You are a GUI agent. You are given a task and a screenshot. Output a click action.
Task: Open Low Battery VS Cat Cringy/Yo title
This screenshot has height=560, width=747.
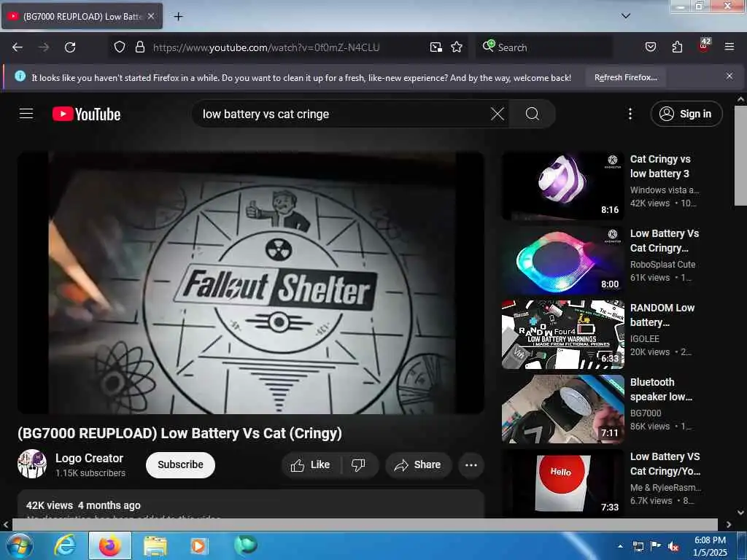click(665, 463)
